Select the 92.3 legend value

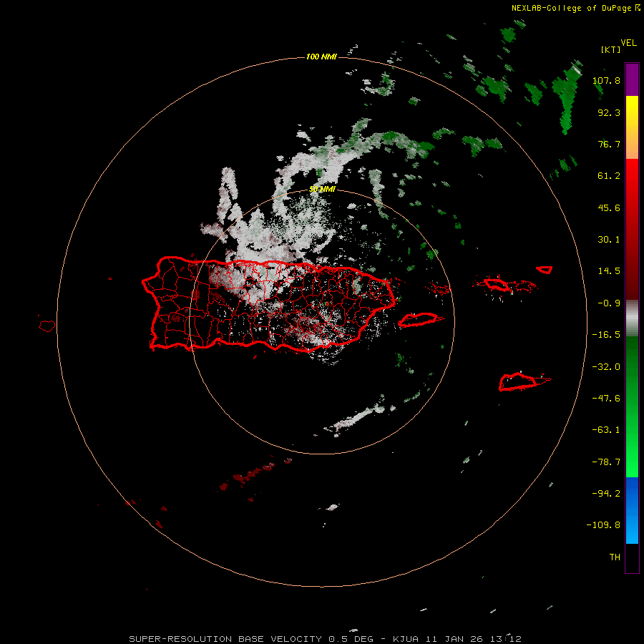coord(609,112)
